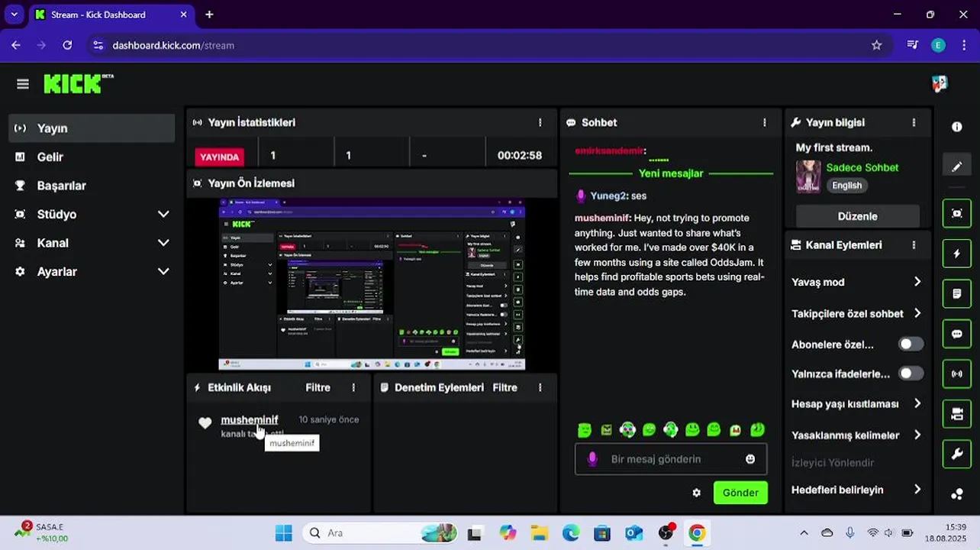Open Hesap yaşı kısıtlaması options
Viewport: 980px width, 550px height.
[858, 403]
